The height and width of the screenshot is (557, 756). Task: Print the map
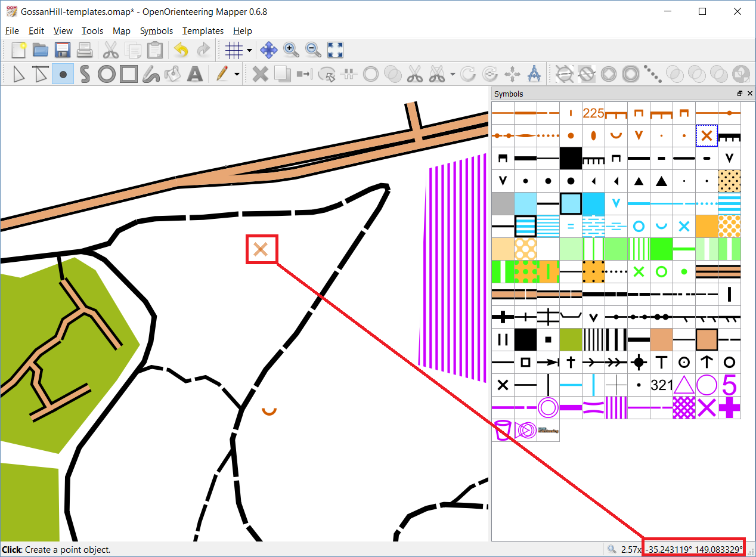84,50
